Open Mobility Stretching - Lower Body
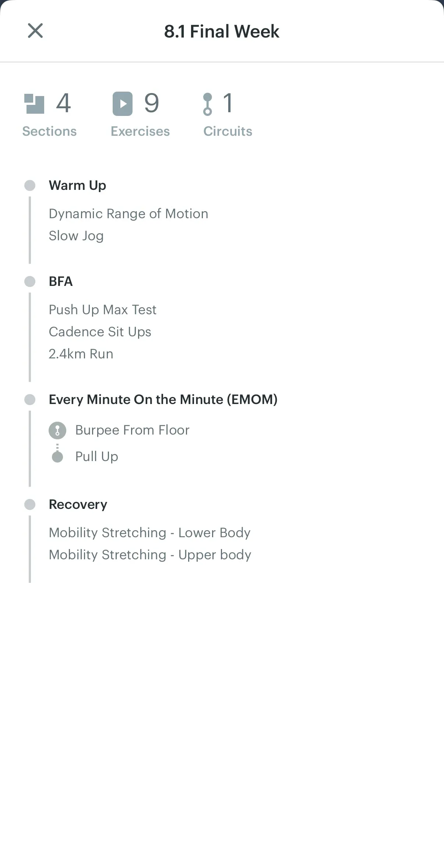The height and width of the screenshot is (868, 444). coord(150,533)
